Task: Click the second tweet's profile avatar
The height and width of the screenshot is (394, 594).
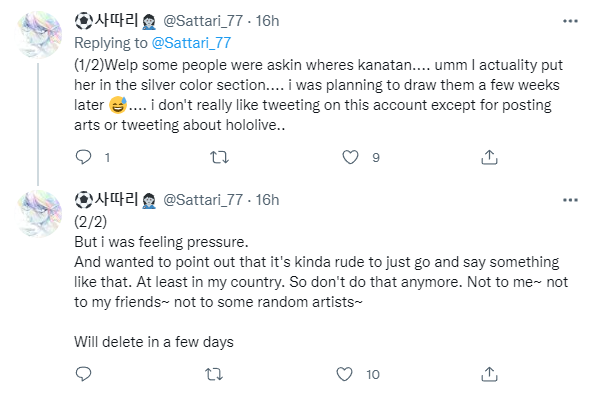Action: (x=38, y=214)
